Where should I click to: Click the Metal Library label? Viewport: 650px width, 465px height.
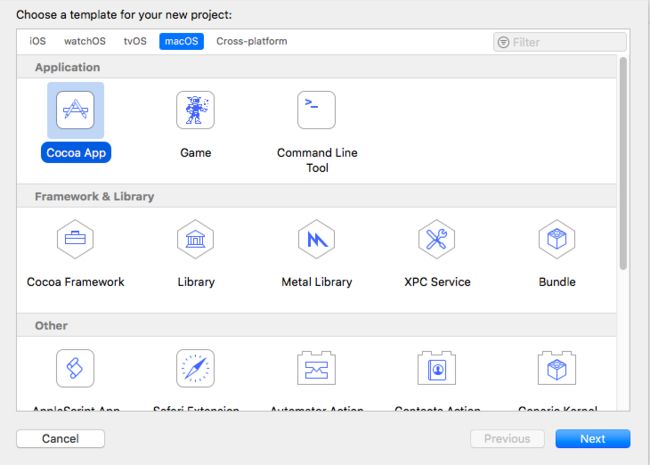[317, 282]
